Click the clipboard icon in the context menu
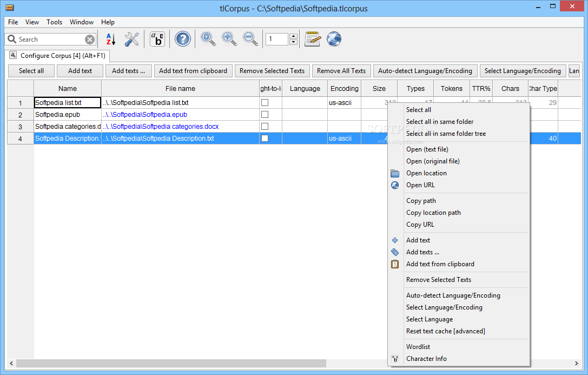Viewport: 588px width, 375px height. [395, 265]
